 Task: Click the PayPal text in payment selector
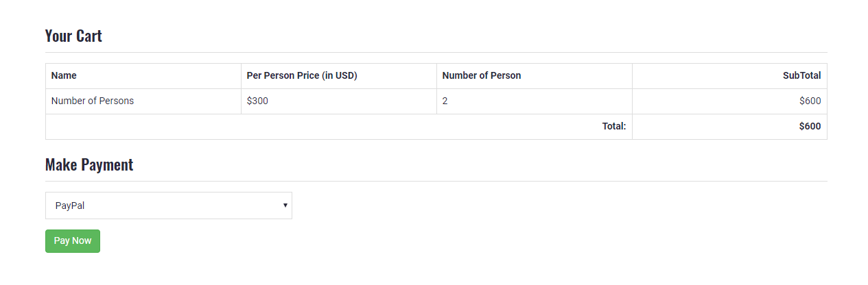tap(70, 206)
